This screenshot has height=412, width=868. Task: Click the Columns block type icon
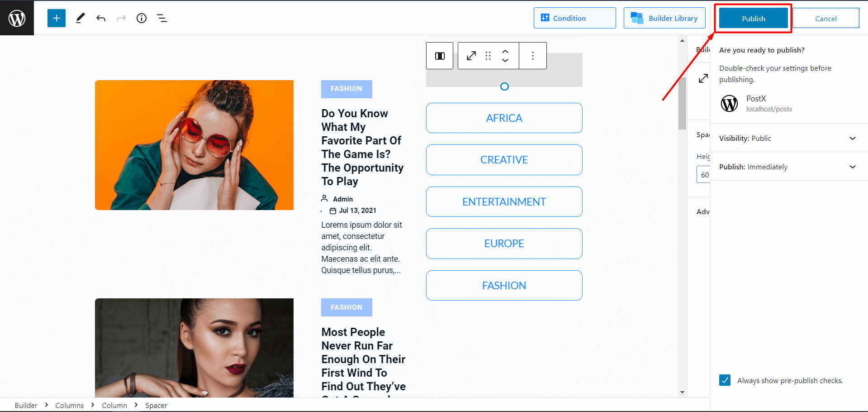click(440, 56)
